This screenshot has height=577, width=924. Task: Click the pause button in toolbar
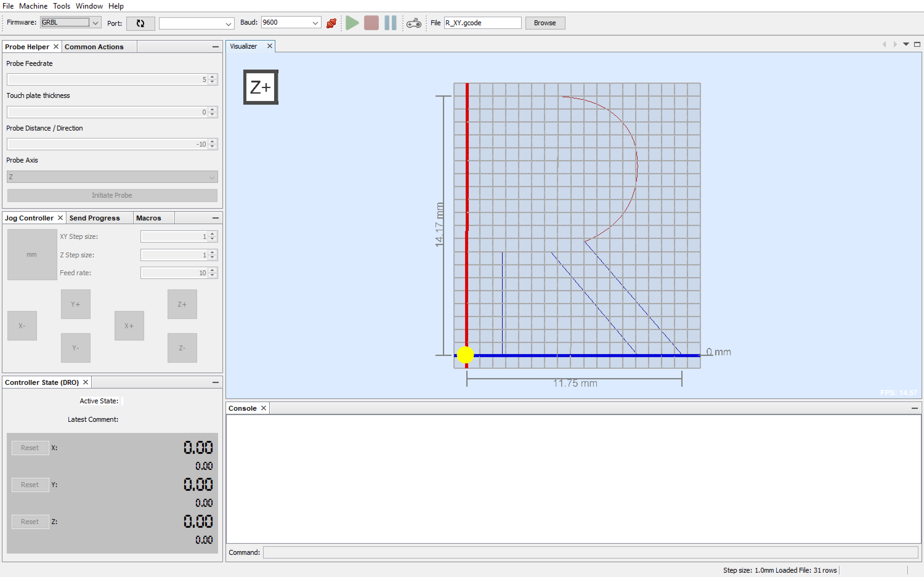tap(390, 23)
